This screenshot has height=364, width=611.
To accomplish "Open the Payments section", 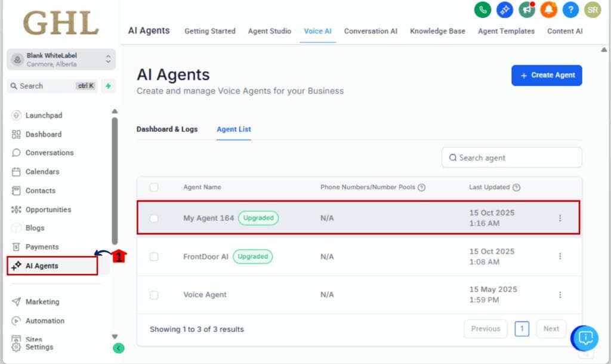I will pyautogui.click(x=42, y=246).
